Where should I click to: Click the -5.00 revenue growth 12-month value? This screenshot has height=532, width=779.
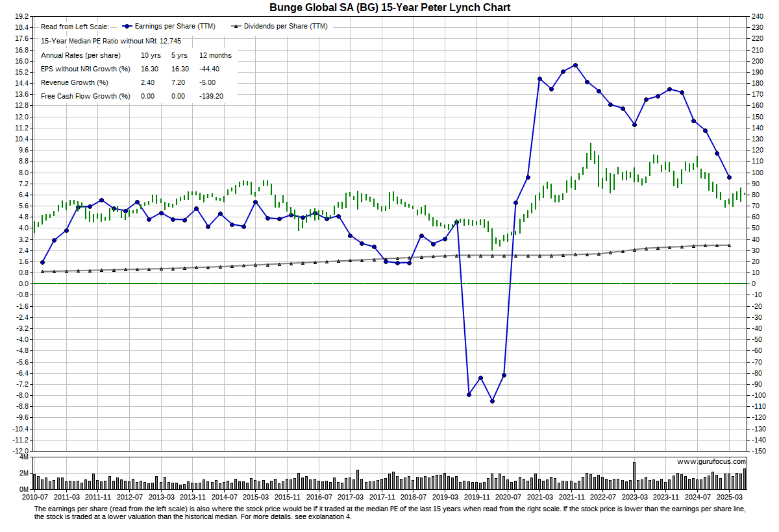click(x=208, y=82)
